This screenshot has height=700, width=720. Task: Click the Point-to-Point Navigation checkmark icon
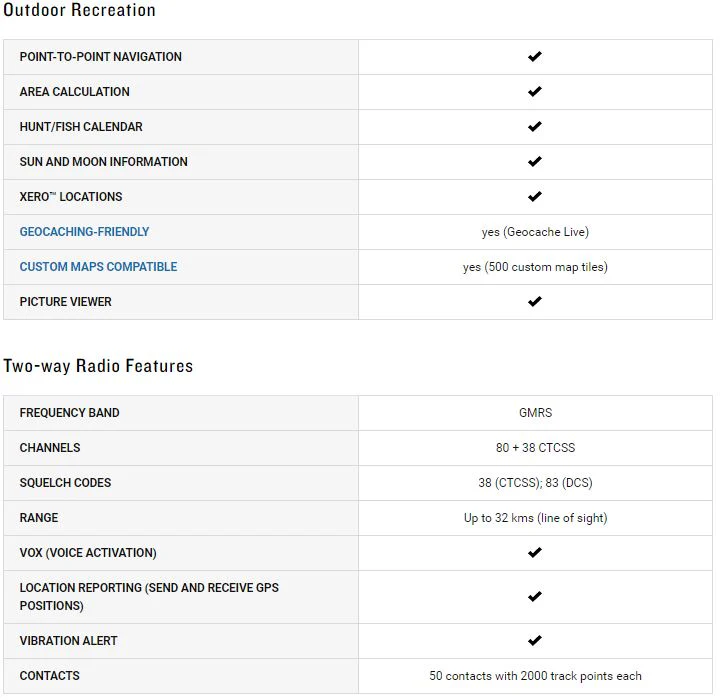coord(534,56)
